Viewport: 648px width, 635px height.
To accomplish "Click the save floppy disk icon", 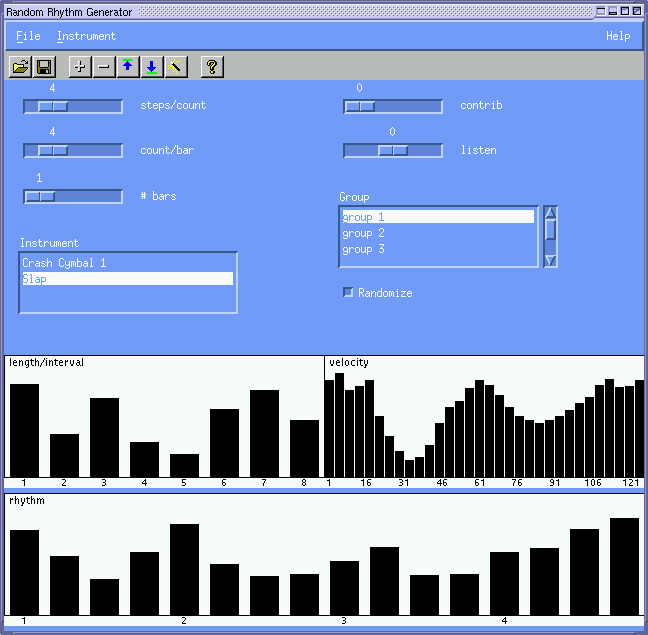I will point(44,67).
